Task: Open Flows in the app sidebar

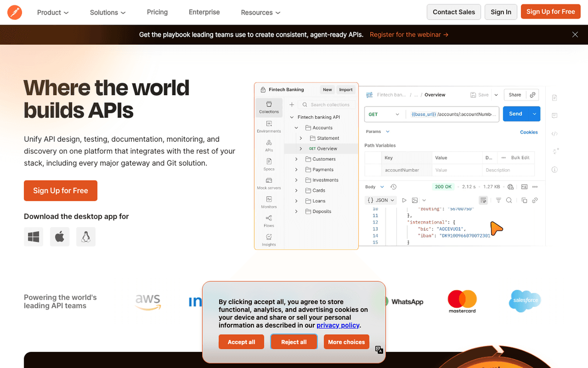Action: [x=269, y=221]
